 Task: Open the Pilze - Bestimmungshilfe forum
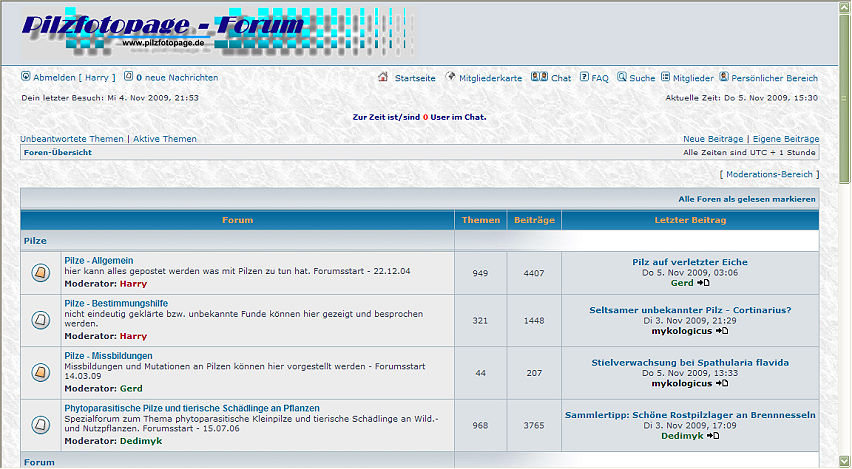[x=116, y=303]
